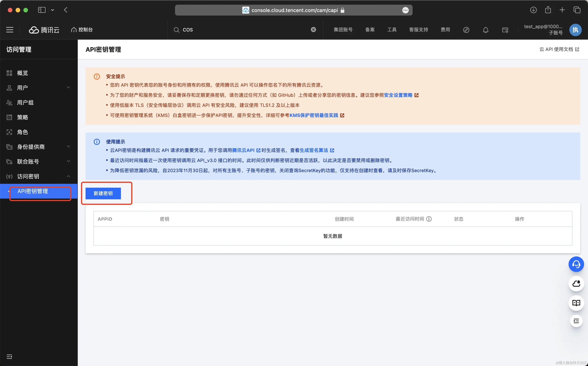
Task: Go back in Safari
Action: pyautogui.click(x=66, y=10)
